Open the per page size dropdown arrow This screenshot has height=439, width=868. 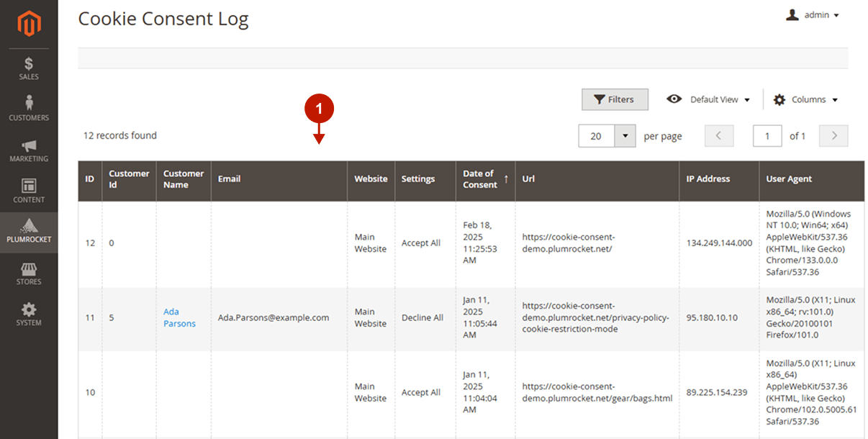point(625,136)
